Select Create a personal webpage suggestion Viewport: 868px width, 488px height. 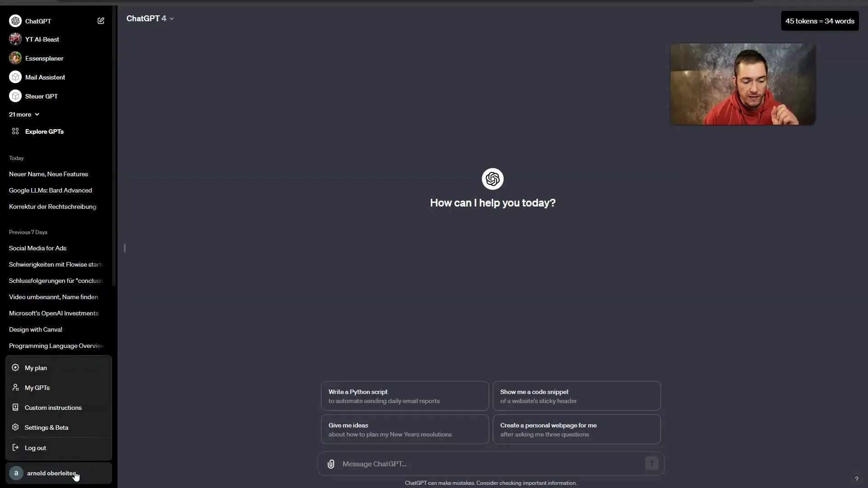[x=576, y=429]
